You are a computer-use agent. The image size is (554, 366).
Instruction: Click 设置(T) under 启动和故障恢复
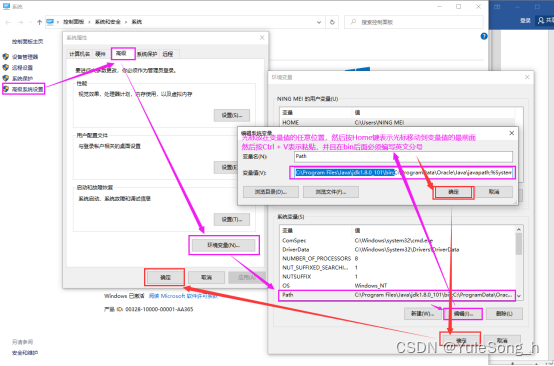tap(232, 219)
